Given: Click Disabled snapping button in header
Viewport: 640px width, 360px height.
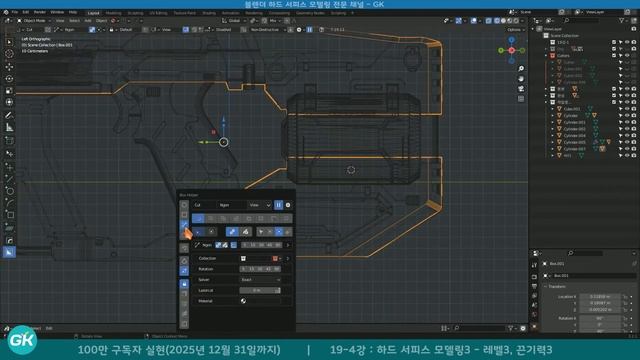Looking at the screenshot, I should pos(223,29).
